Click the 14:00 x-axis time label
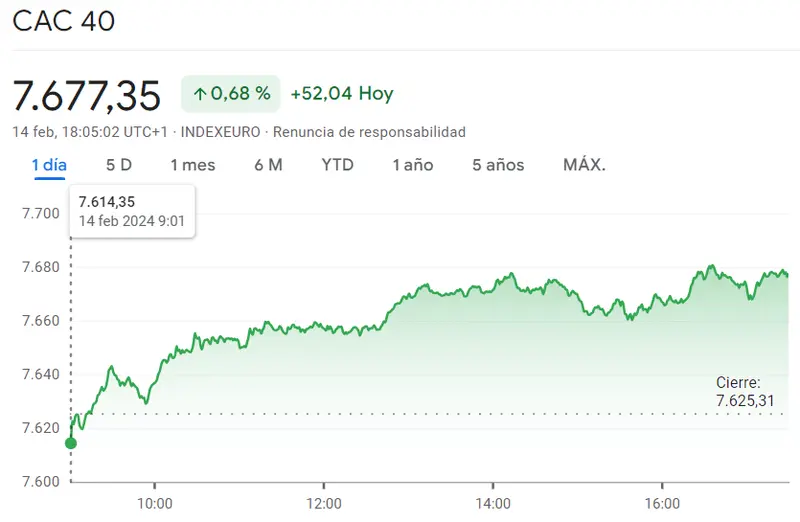 tap(493, 504)
